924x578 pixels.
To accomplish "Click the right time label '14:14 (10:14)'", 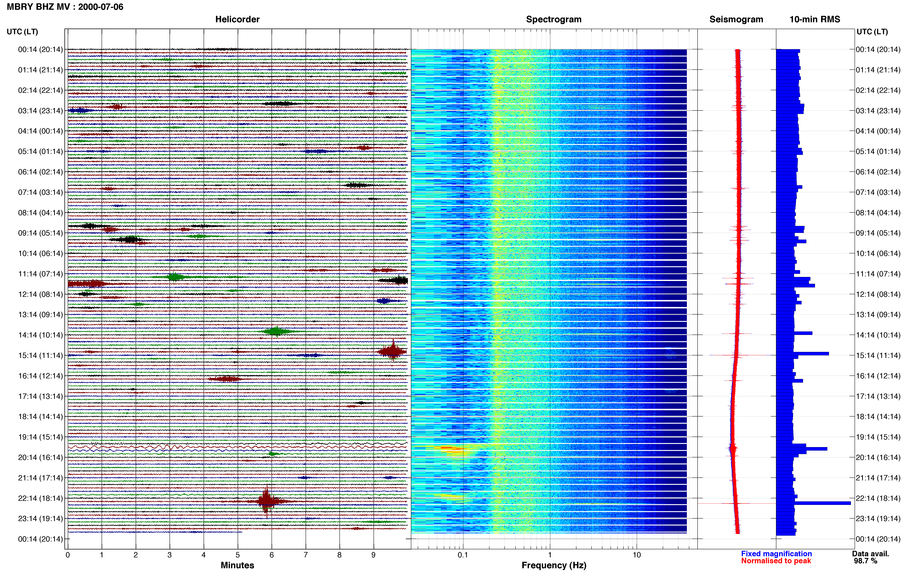I will (878, 335).
